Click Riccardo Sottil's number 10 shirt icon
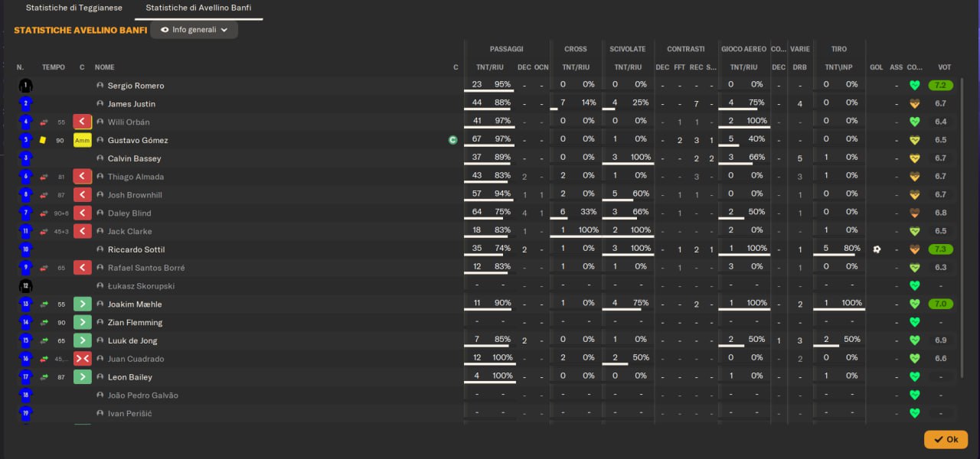 click(25, 249)
